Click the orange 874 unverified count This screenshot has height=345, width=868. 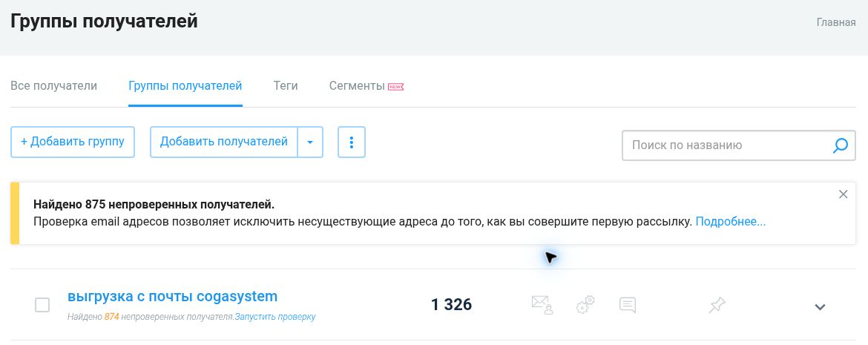(112, 318)
